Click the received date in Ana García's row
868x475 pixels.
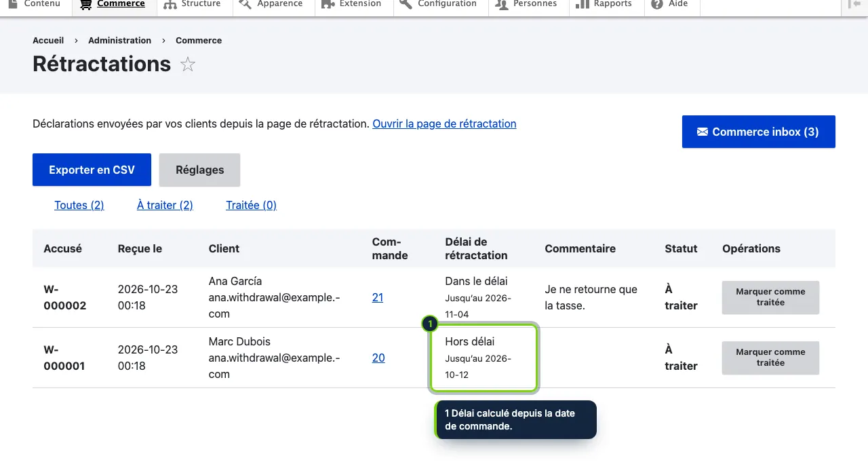[x=148, y=297]
